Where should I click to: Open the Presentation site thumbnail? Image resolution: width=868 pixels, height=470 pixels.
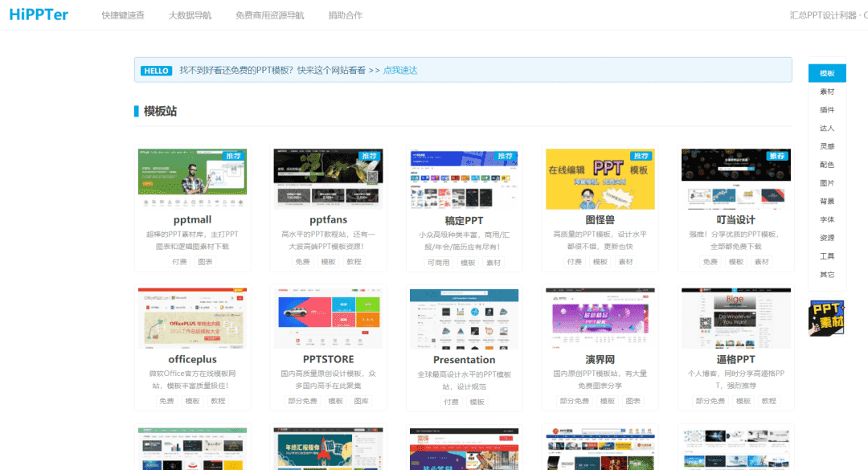[464, 318]
